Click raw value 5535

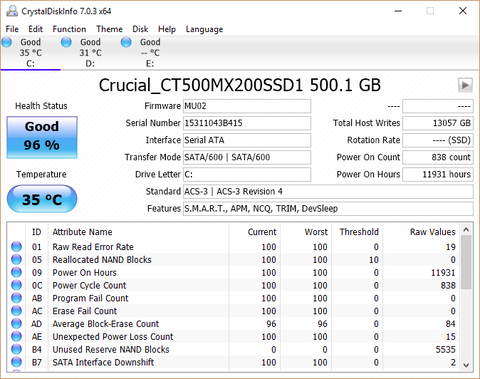click(445, 349)
